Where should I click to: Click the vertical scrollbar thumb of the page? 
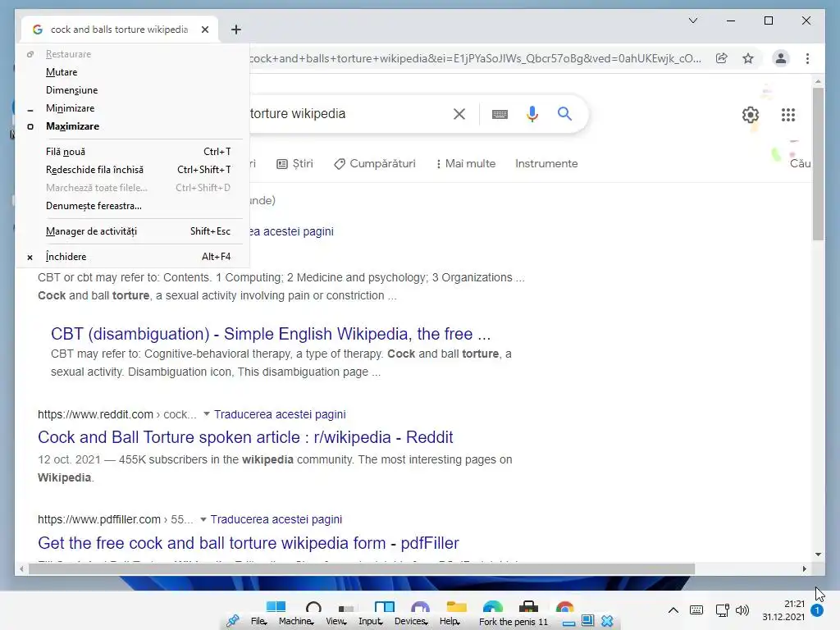coord(818,164)
